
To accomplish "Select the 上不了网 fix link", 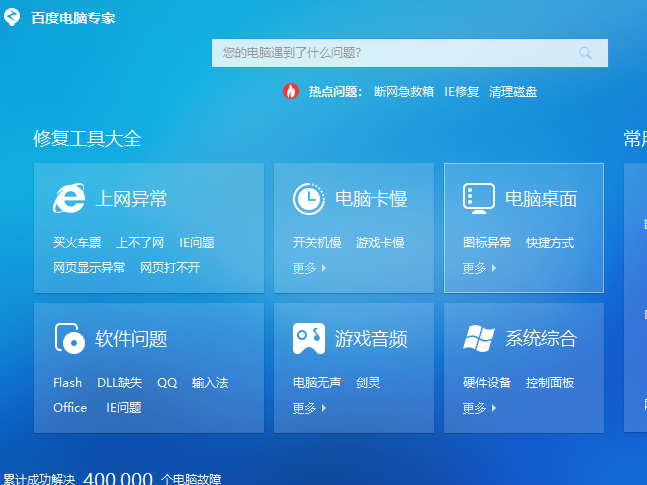I will [140, 243].
